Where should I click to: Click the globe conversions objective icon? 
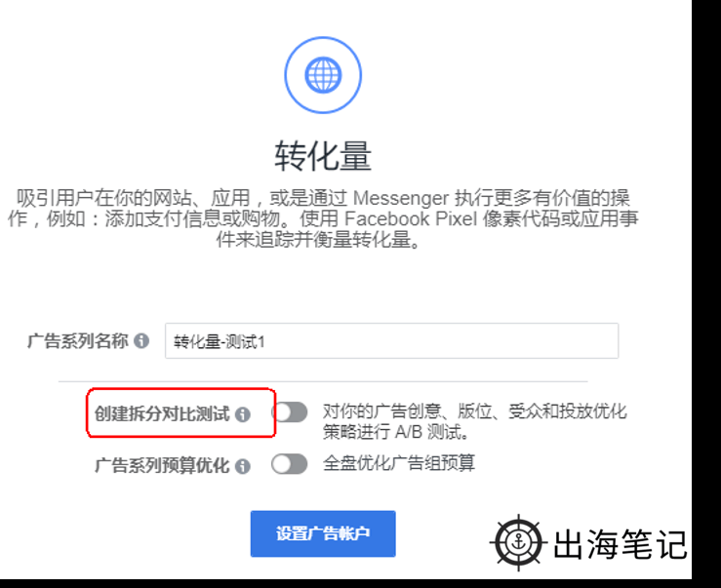pos(323,75)
